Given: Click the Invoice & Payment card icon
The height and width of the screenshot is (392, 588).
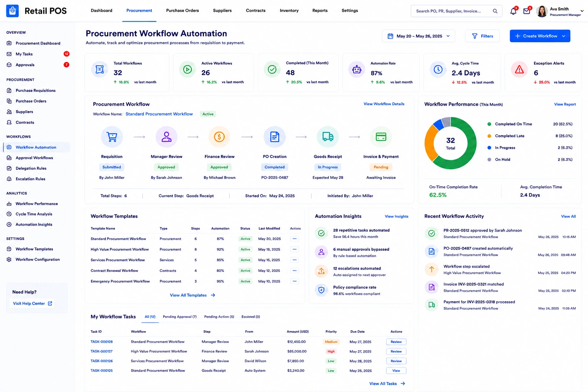Looking at the screenshot, I should pyautogui.click(x=381, y=137).
